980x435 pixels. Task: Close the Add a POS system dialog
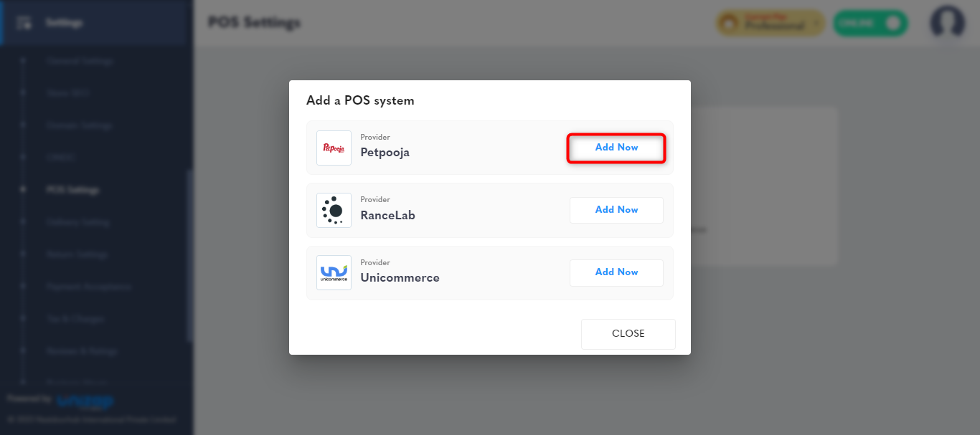click(628, 334)
